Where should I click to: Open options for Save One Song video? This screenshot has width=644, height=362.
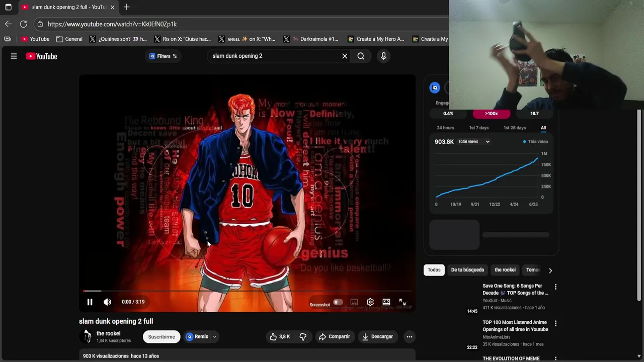click(x=555, y=287)
